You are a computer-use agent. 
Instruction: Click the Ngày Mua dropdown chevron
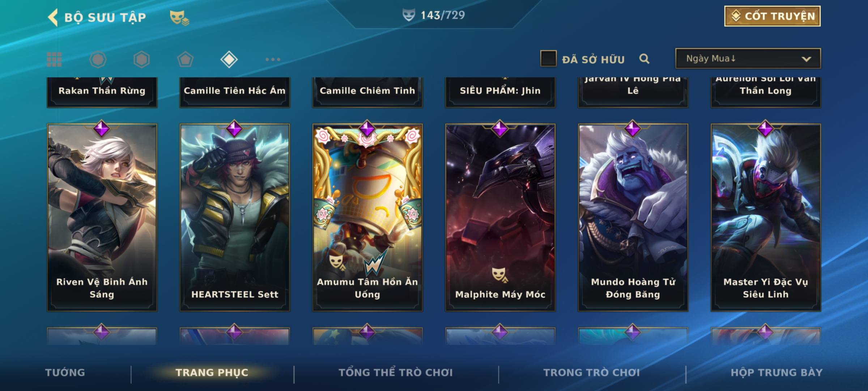[806, 59]
